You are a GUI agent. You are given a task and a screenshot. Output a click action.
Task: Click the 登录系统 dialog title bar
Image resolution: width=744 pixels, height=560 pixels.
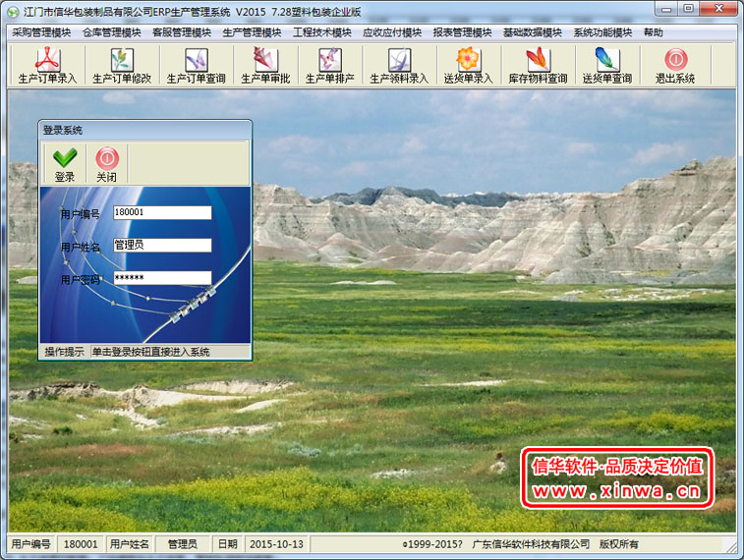pos(145,130)
